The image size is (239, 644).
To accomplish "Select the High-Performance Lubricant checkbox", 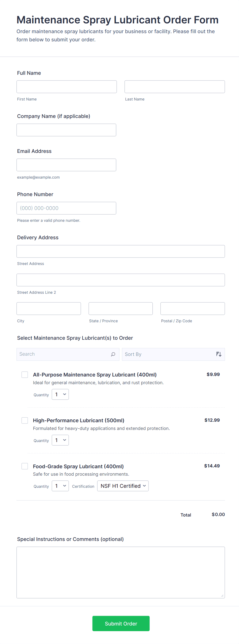I will tap(25, 420).
